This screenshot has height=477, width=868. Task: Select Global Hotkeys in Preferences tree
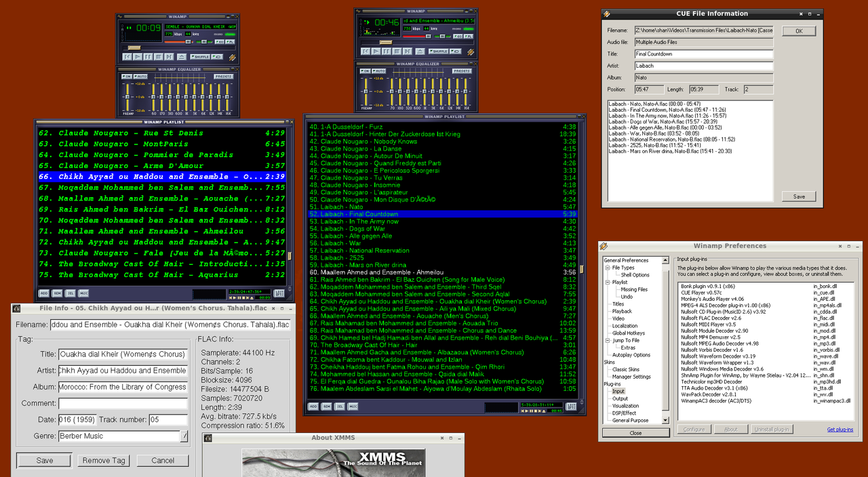tap(629, 333)
